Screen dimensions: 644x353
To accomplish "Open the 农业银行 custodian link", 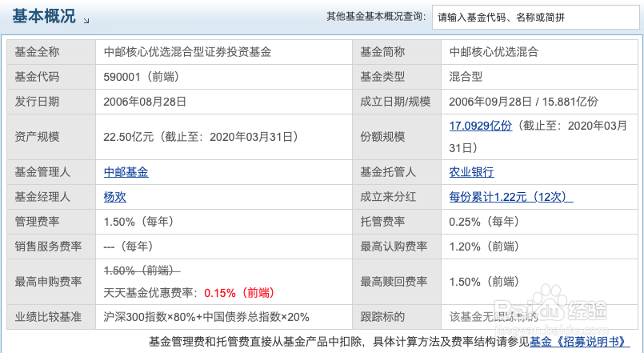I will click(x=471, y=172).
